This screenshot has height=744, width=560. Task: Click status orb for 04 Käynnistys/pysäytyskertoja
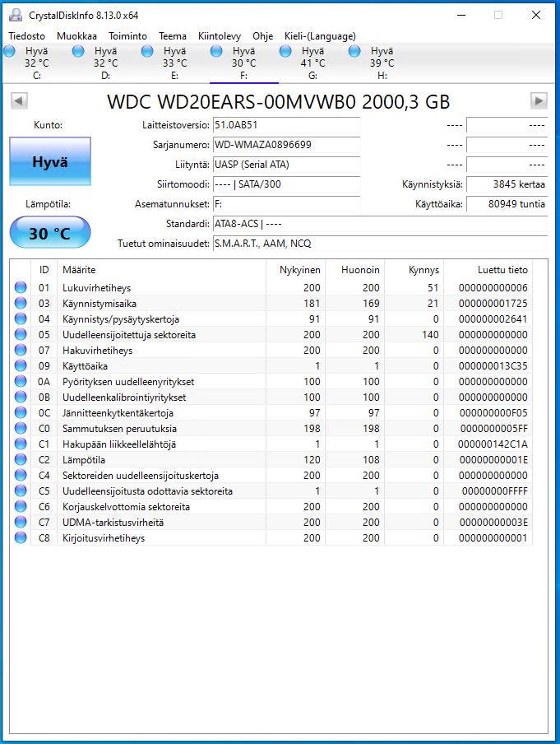21,319
